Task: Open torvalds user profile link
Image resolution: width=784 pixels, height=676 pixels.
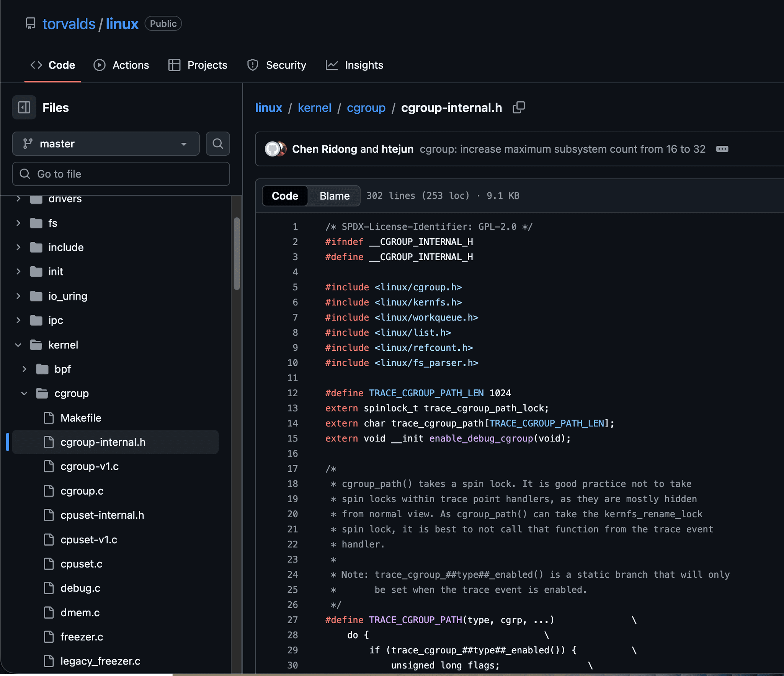Action: pos(69,24)
